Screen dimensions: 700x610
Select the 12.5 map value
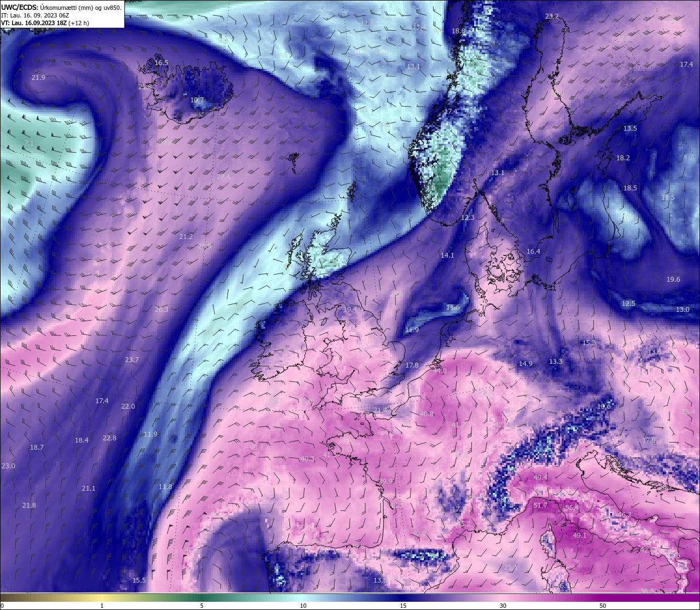(x=628, y=304)
